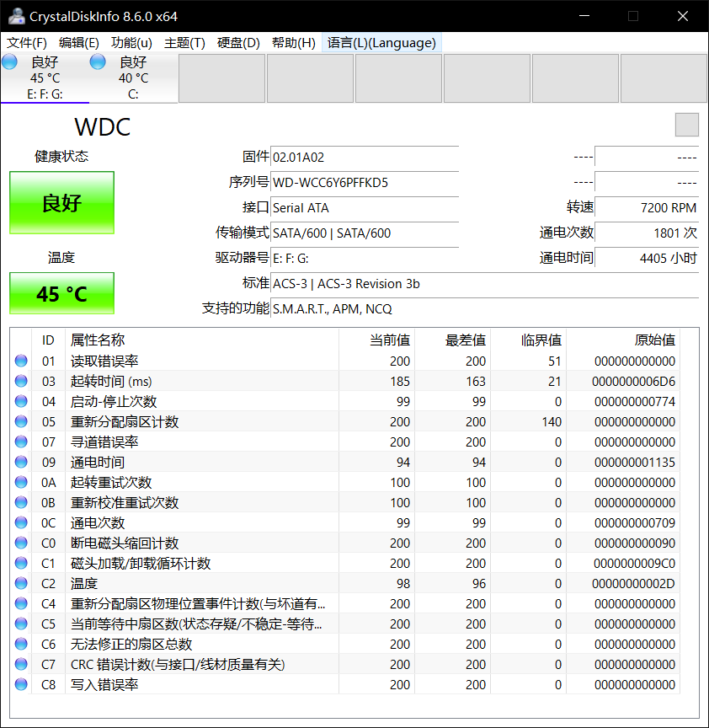
Task: Click status icon of 起转重试次数 row
Action: [21, 482]
